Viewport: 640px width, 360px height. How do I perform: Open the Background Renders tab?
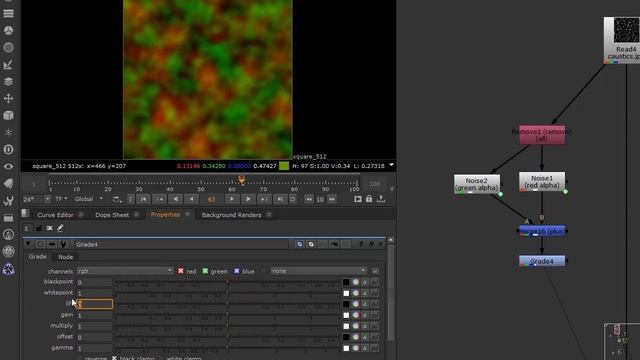point(231,215)
